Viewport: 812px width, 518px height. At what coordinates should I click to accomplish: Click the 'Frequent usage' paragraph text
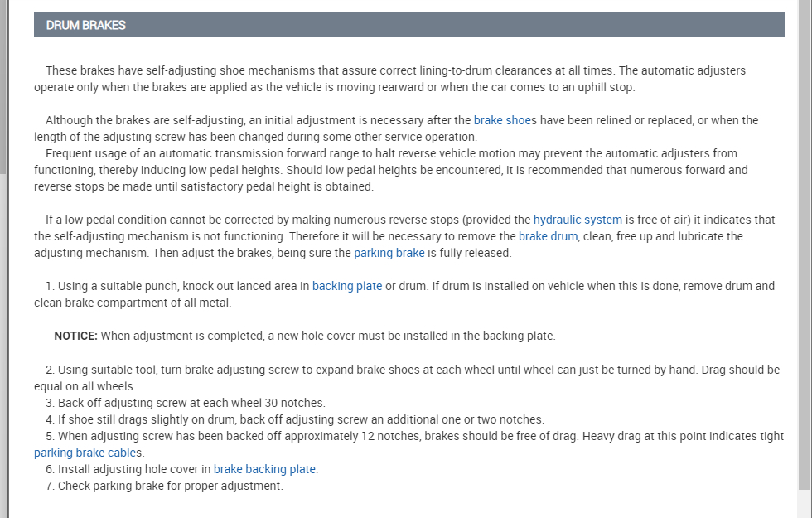pos(389,170)
